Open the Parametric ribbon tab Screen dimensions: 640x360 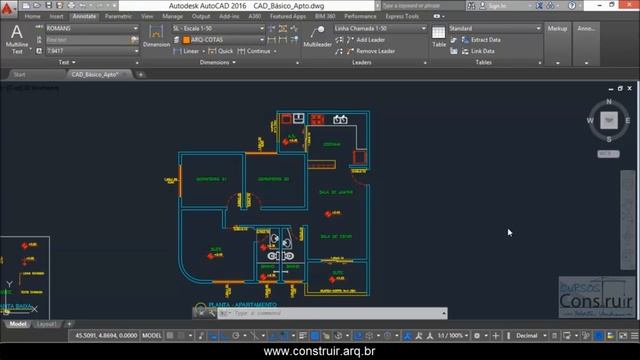tap(118, 16)
